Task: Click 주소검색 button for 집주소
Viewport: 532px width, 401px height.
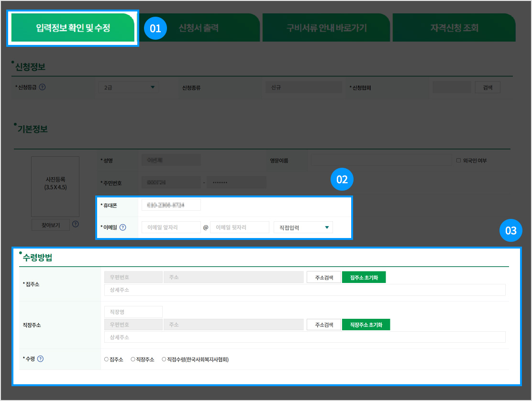Action: pyautogui.click(x=323, y=277)
